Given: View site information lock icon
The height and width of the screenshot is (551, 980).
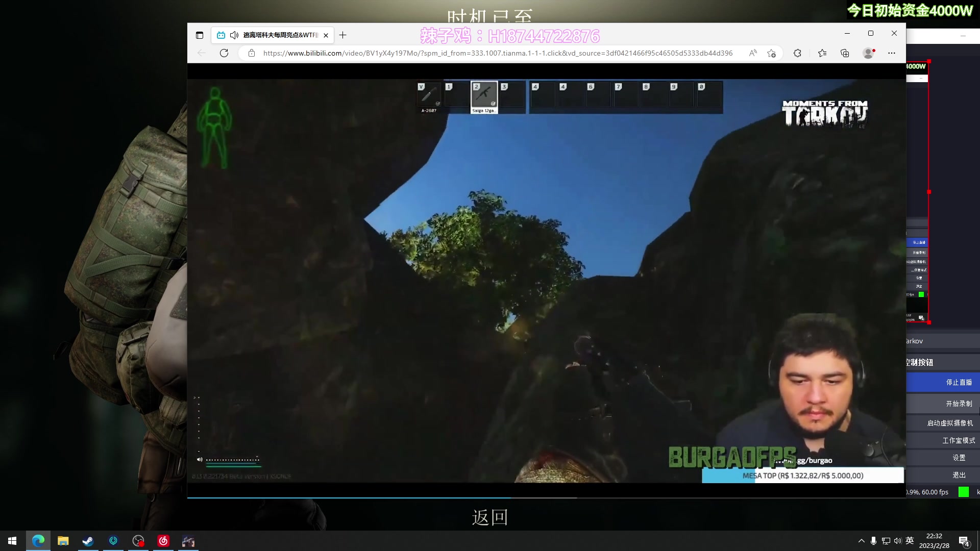Looking at the screenshot, I should click(x=251, y=53).
